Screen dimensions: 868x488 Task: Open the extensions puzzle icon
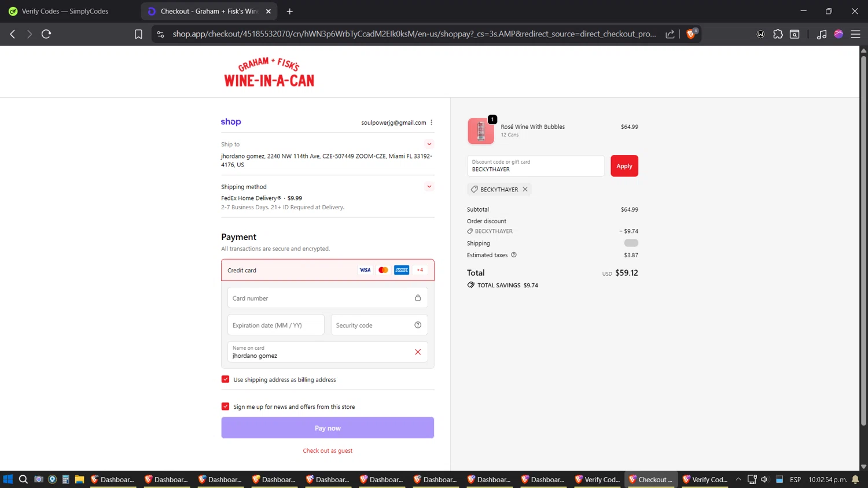[778, 34]
